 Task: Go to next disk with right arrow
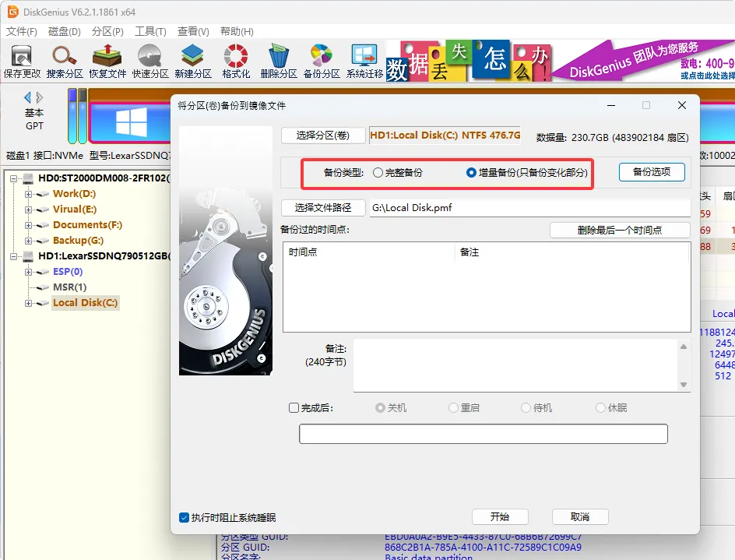click(x=40, y=97)
